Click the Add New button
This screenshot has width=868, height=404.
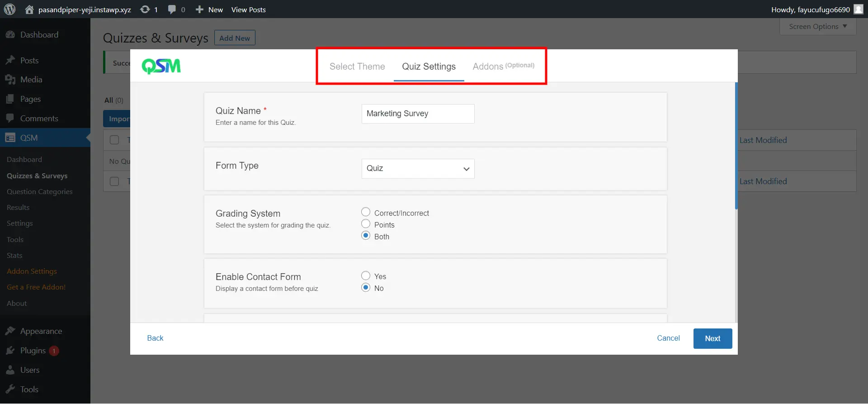[235, 38]
